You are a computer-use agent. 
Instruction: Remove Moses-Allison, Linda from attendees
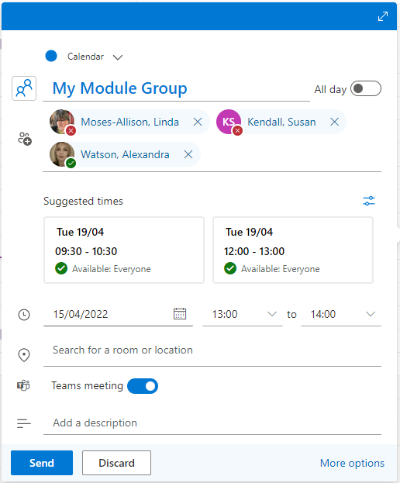[x=198, y=122]
